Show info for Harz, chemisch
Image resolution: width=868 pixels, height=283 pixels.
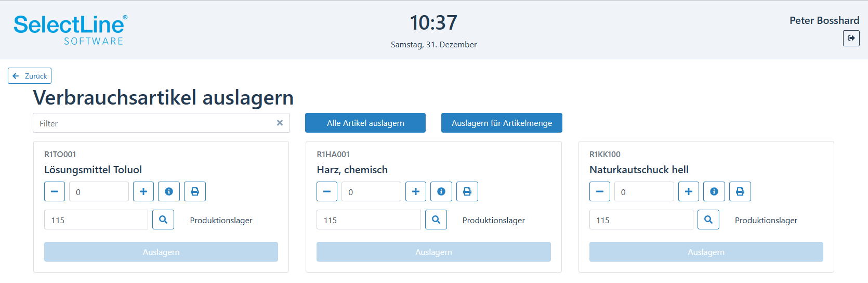click(441, 191)
